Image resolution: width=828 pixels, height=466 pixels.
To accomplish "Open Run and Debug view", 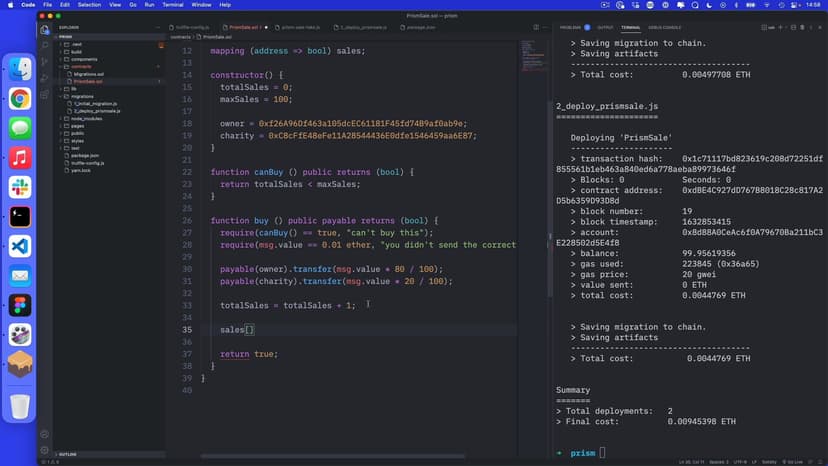I will coord(45,75).
